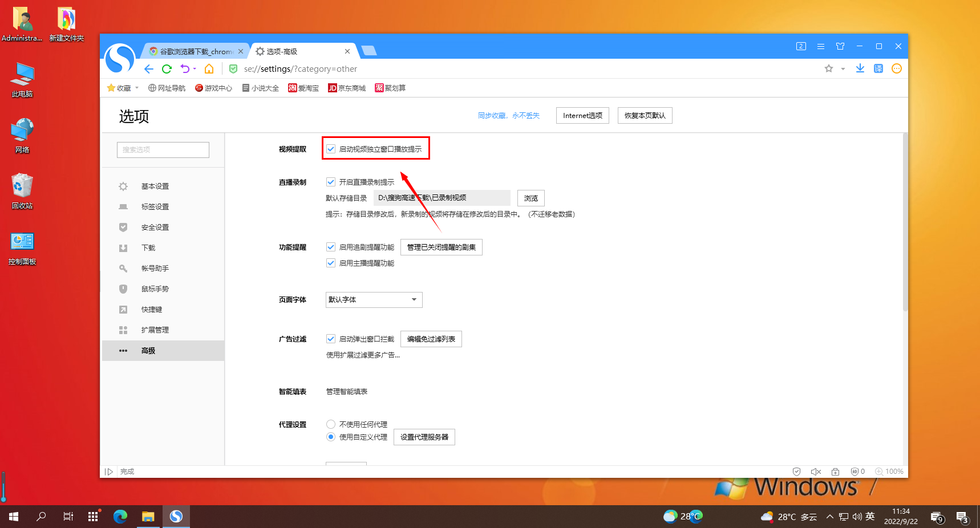This screenshot has height=528, width=980.
Task: Toggle 启动视频独立窗口播放提示 checkbox
Action: click(x=331, y=149)
